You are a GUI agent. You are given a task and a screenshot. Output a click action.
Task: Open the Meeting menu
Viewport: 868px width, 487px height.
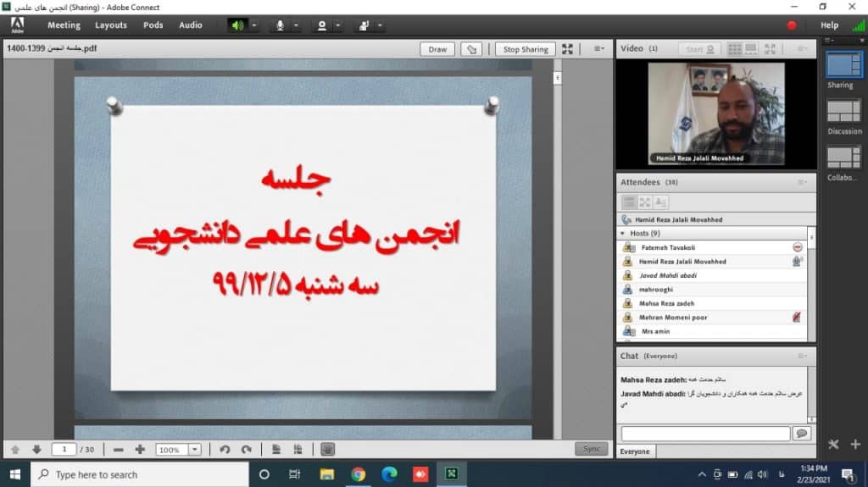click(64, 25)
